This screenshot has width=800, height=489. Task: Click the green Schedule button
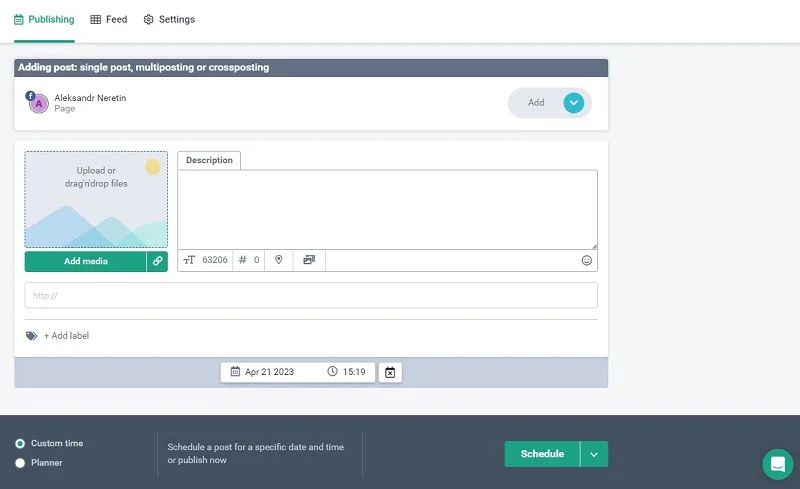(x=542, y=454)
